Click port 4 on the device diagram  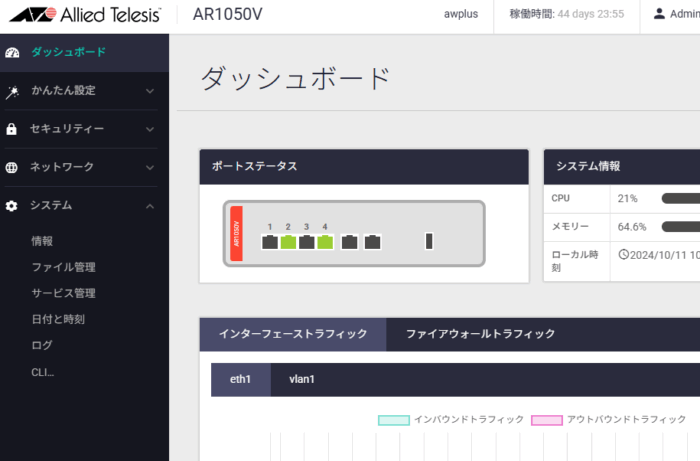[325, 241]
